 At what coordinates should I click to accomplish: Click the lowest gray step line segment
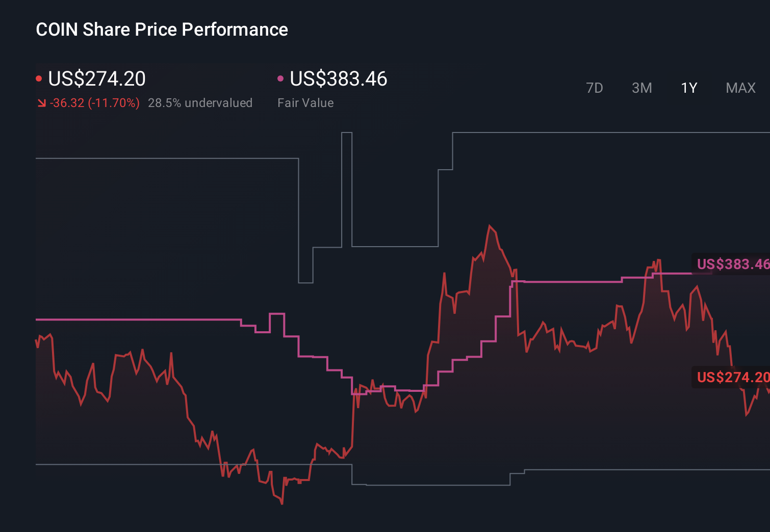pyautogui.click(x=438, y=485)
